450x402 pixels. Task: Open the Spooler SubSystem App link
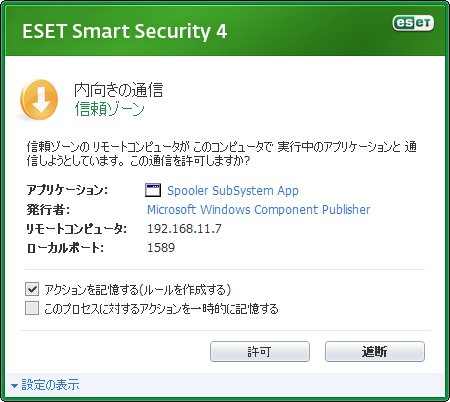233,190
